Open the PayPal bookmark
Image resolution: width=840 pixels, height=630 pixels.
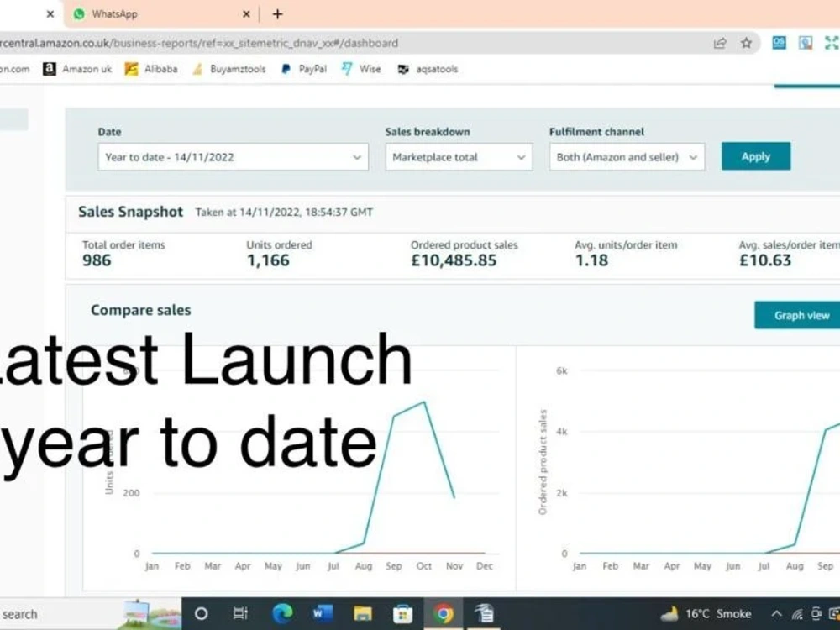point(304,69)
